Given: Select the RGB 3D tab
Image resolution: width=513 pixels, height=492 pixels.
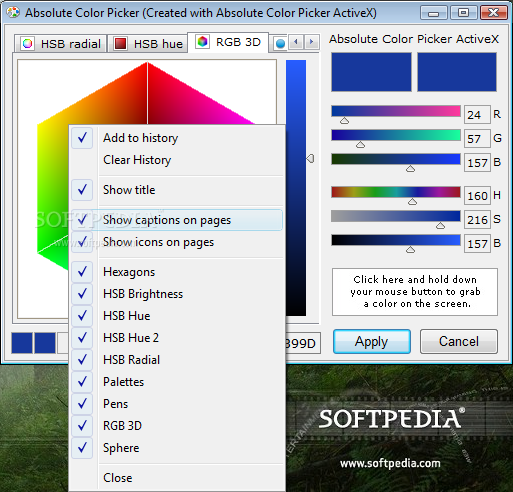Looking at the screenshot, I should (x=228, y=42).
